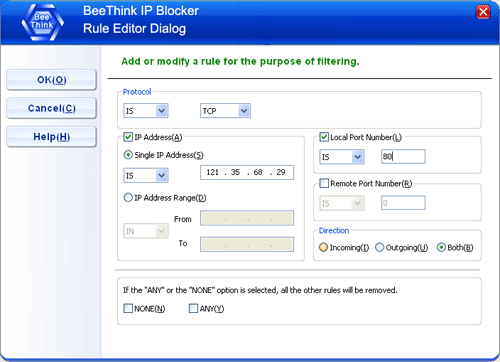The image size is (500, 362).
Task: Click the To IP range field
Action: coord(247,244)
